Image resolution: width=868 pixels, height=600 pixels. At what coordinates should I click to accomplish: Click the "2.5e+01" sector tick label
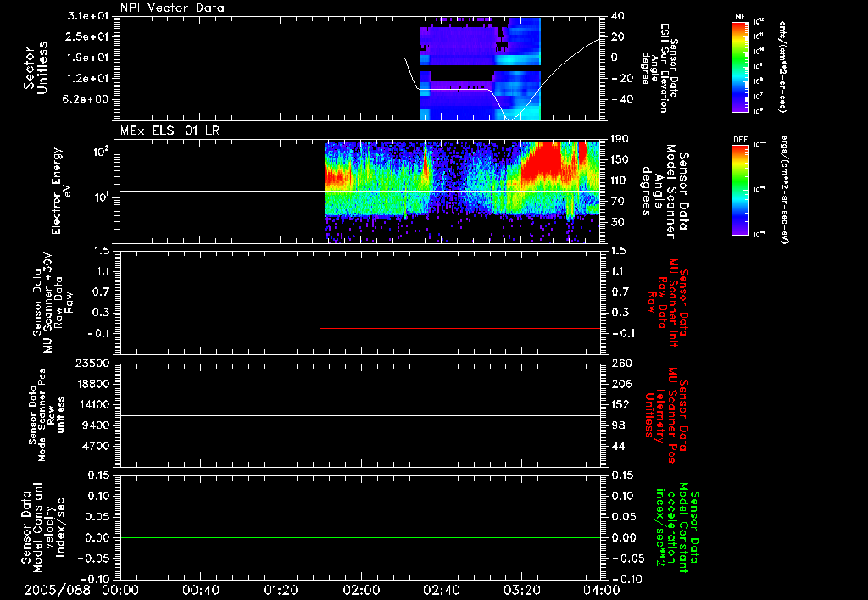pos(88,36)
